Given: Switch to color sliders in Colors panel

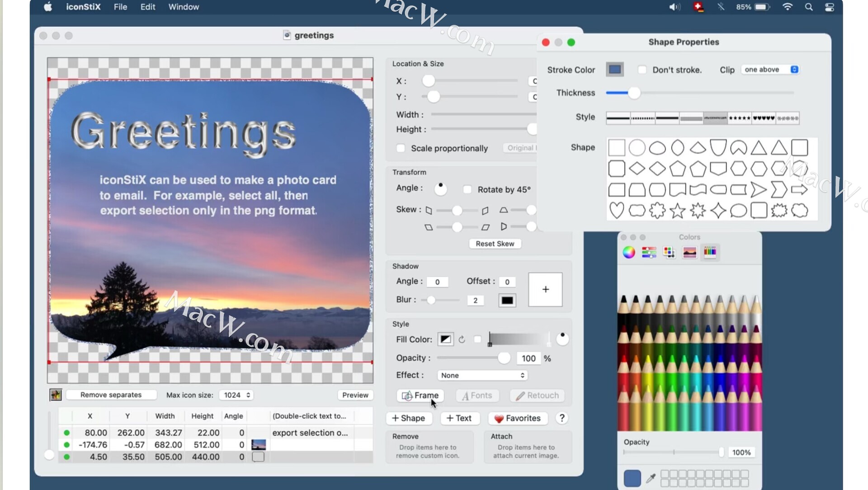Looking at the screenshot, I should pyautogui.click(x=649, y=252).
